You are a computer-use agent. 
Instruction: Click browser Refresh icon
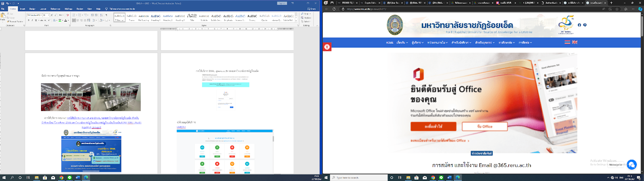334,9
